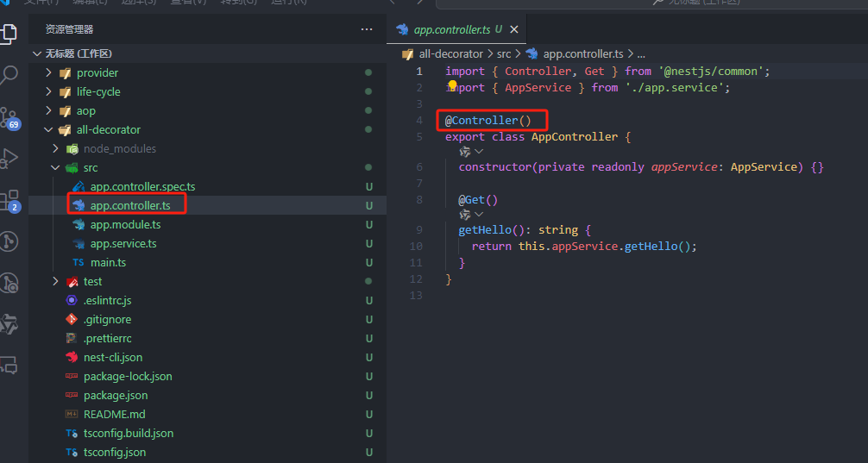The width and height of the screenshot is (868, 463).
Task: Open README.md file
Action: point(115,415)
